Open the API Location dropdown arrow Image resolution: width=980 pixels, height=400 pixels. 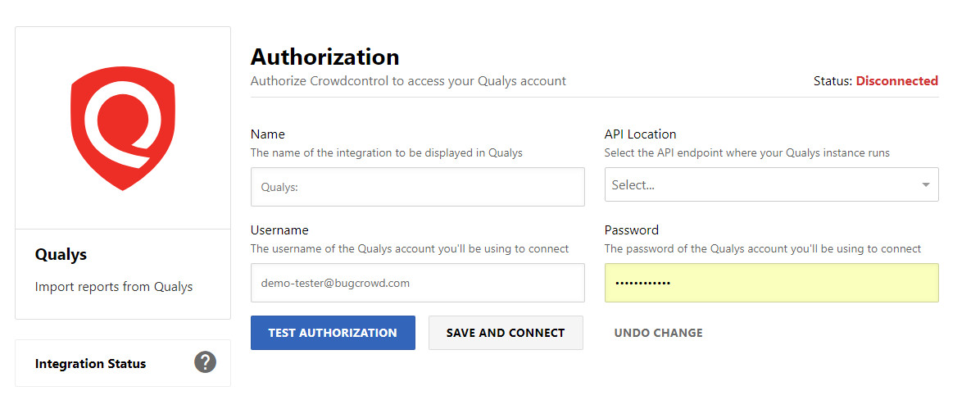point(926,185)
